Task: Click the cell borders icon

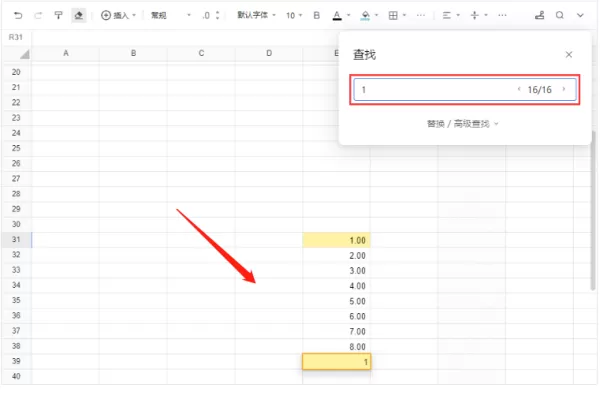Action: pyautogui.click(x=393, y=15)
